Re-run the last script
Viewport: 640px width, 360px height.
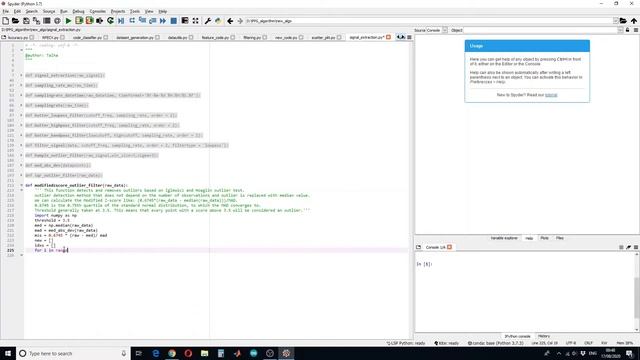tap(110, 21)
